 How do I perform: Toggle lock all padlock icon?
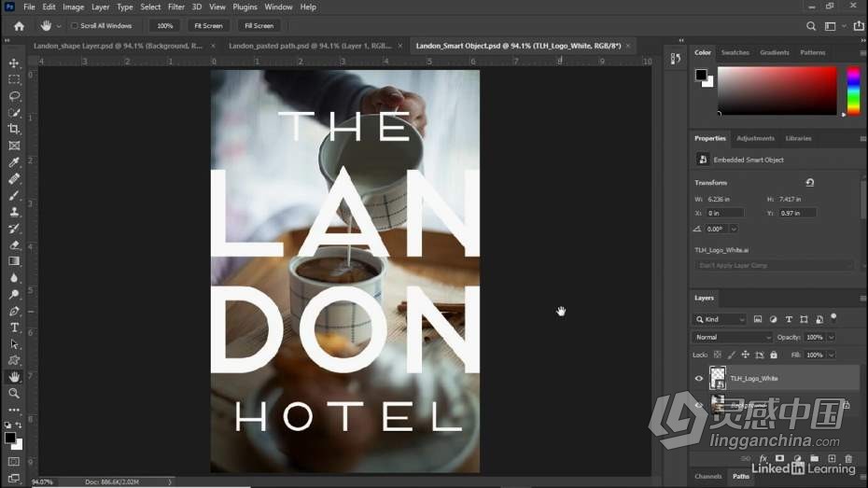pyautogui.click(x=774, y=355)
